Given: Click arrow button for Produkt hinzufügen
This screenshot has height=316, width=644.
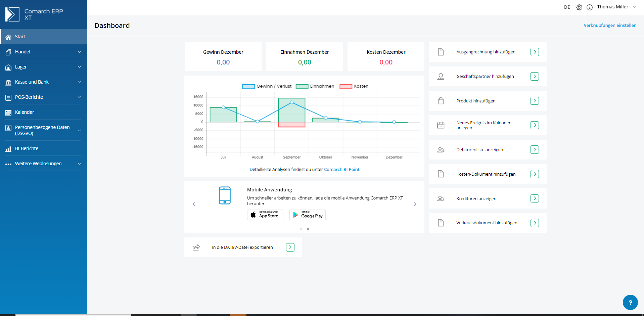Looking at the screenshot, I should [535, 101].
